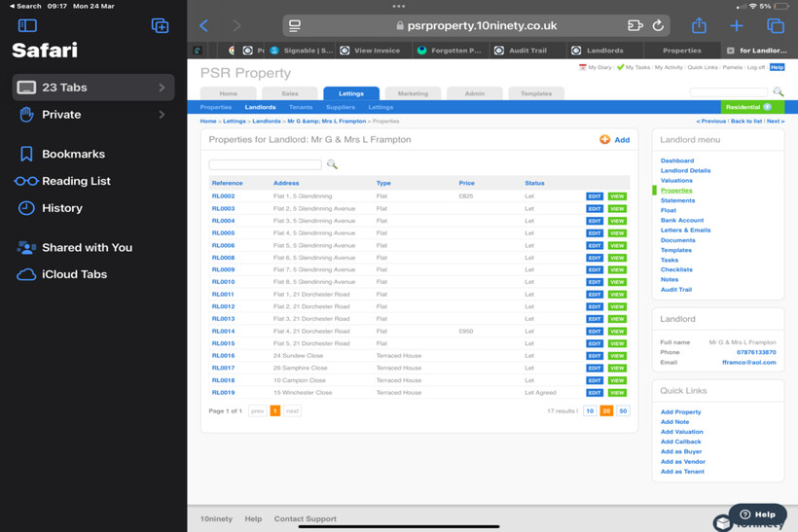The image size is (798, 532).
Task: Click into the properties search field
Action: point(265,165)
